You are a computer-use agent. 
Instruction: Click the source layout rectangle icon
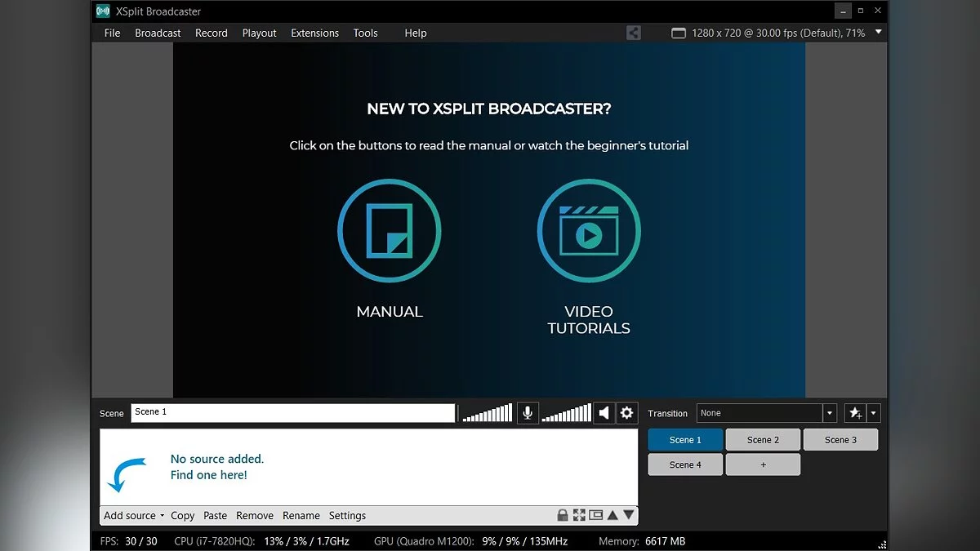coord(595,515)
